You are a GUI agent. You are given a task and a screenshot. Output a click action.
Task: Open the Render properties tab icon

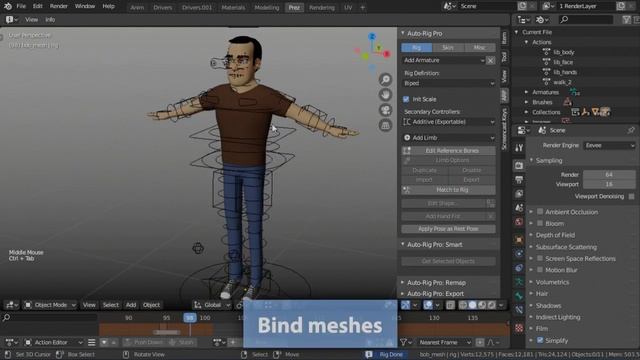(x=519, y=166)
